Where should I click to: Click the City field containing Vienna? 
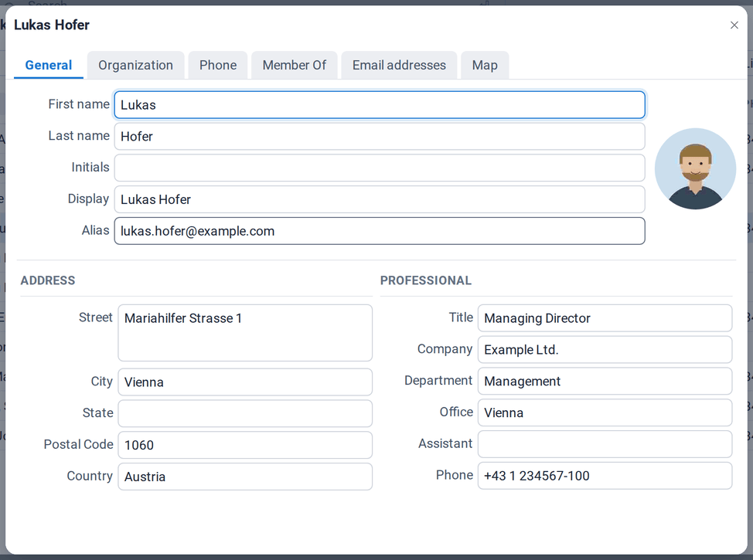pos(245,382)
